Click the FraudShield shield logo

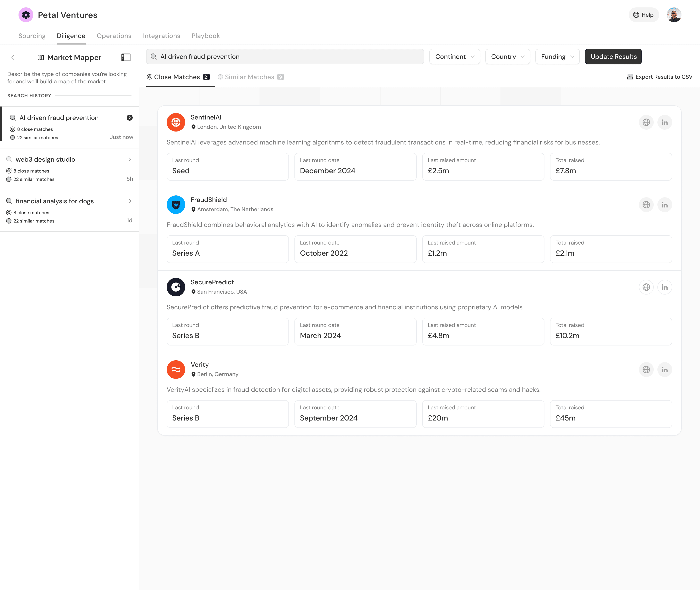pyautogui.click(x=176, y=205)
